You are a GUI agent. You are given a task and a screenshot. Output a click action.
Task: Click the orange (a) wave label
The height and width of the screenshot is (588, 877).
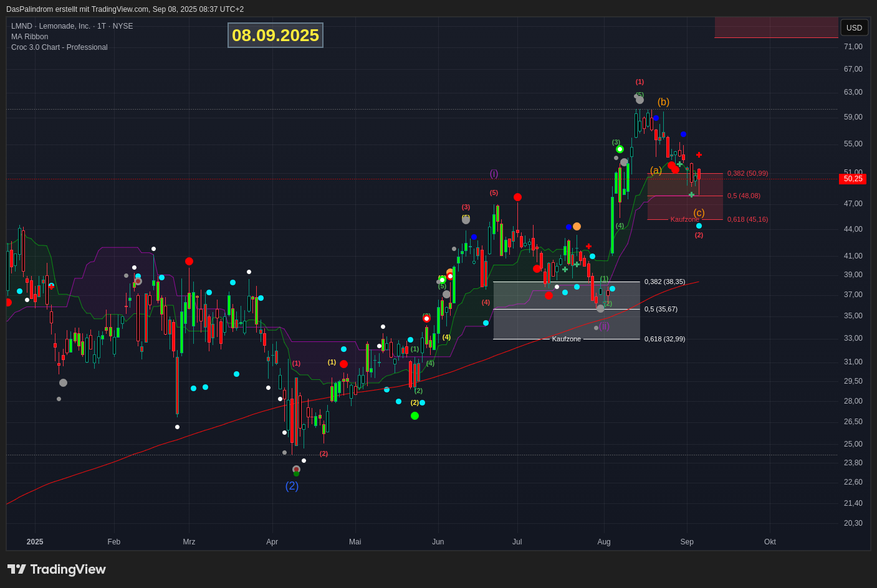tap(656, 170)
